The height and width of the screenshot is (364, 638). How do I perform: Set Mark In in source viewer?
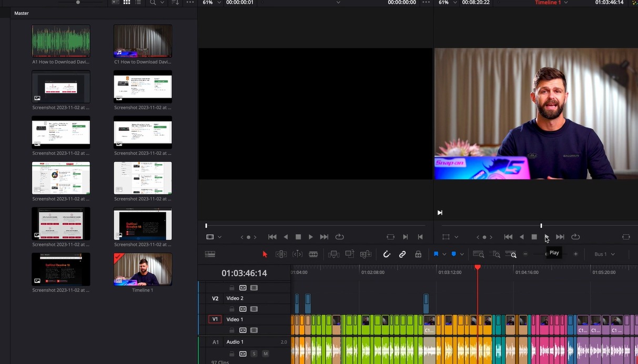(406, 237)
